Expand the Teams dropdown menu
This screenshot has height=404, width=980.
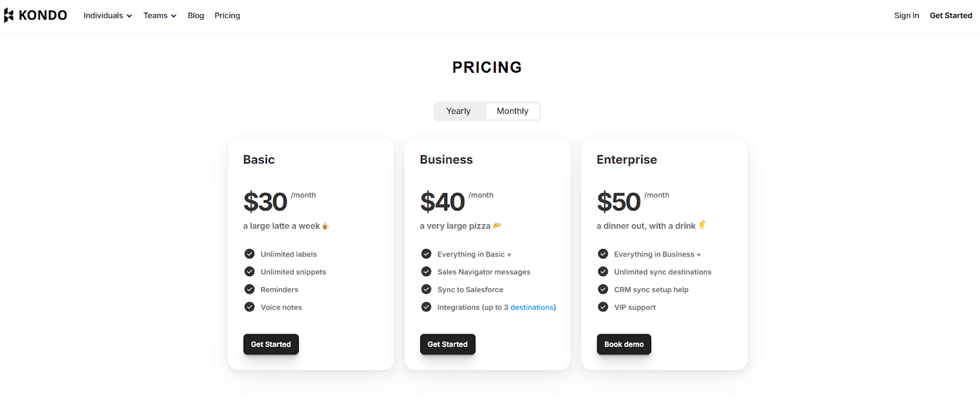coord(159,15)
